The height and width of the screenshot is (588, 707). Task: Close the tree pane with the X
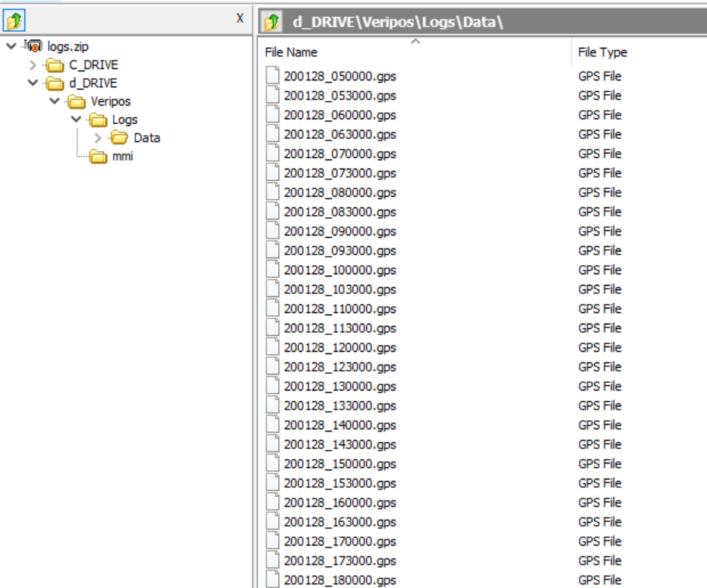tap(240, 18)
